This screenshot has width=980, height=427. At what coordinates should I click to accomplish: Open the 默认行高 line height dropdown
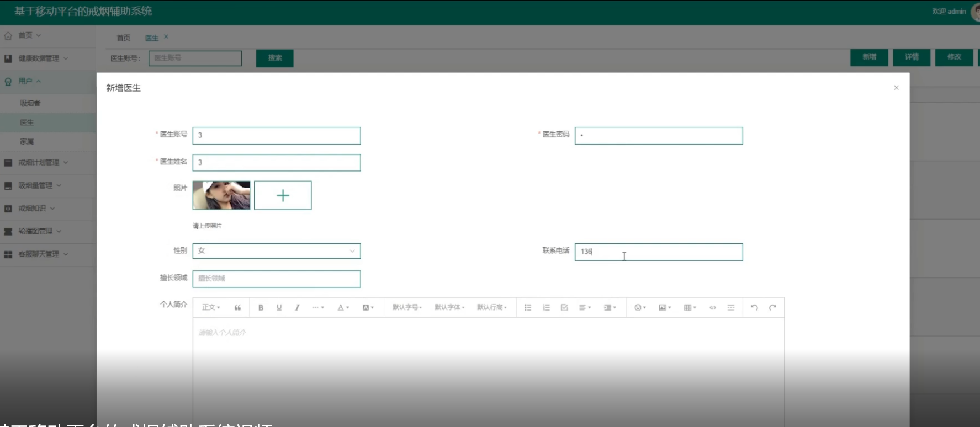[x=492, y=308]
